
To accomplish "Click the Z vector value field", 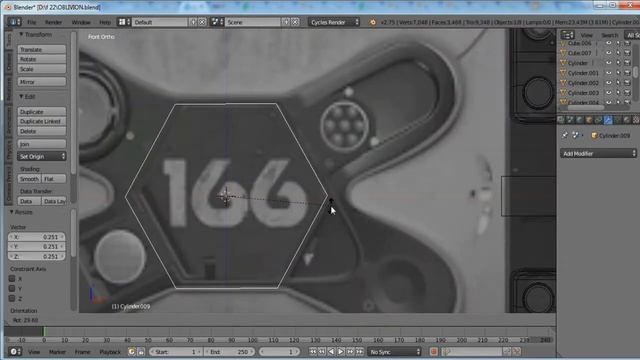I will point(36,256).
